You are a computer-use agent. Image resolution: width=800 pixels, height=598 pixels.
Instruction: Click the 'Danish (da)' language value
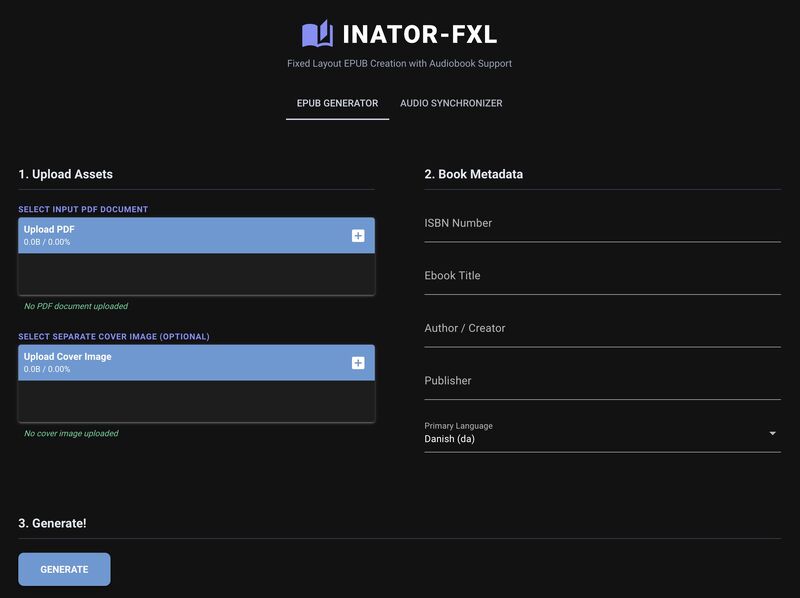point(449,439)
